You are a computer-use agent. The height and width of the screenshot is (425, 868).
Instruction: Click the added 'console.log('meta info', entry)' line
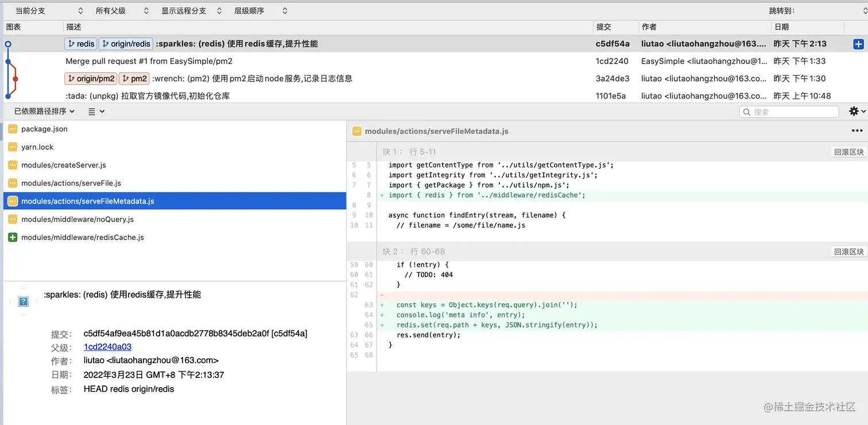click(x=461, y=315)
